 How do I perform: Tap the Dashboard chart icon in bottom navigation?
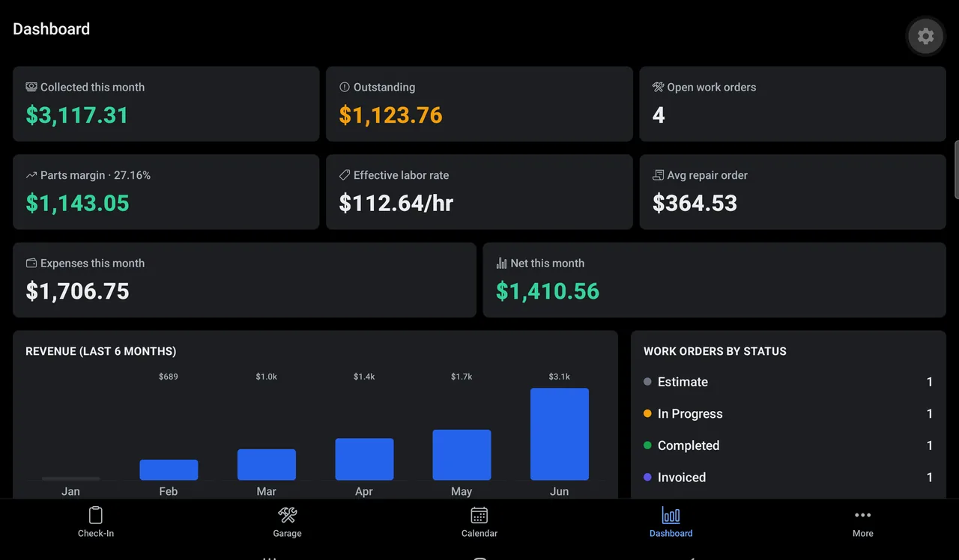tap(671, 515)
